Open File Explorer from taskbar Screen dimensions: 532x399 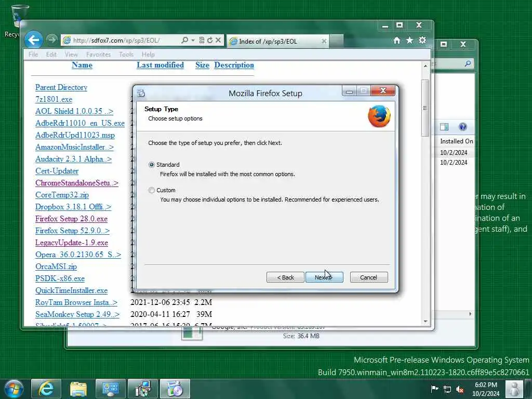click(x=78, y=389)
